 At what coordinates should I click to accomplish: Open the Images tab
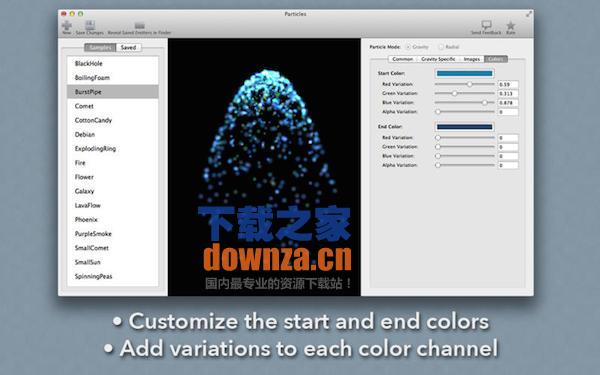(471, 59)
